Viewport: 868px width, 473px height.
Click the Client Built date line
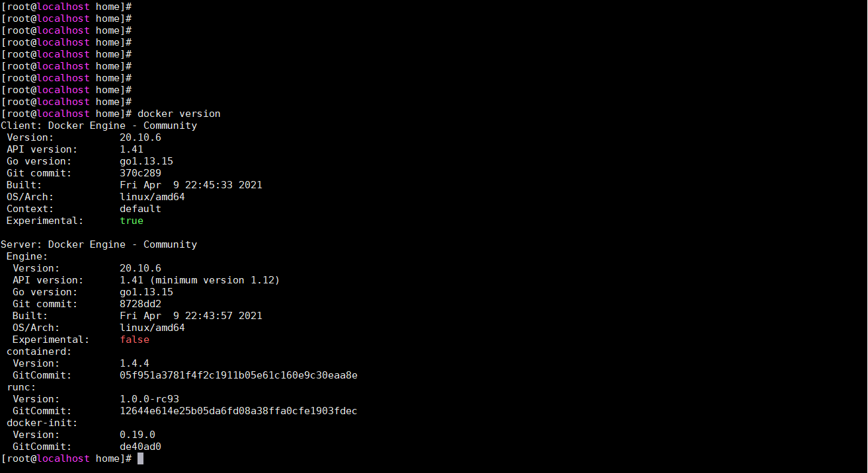pos(134,185)
